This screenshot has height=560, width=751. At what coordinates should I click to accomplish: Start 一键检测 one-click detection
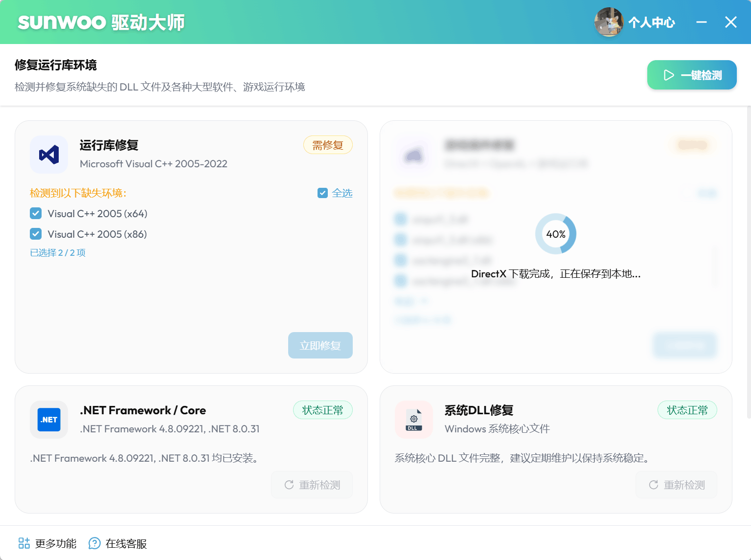tap(692, 75)
